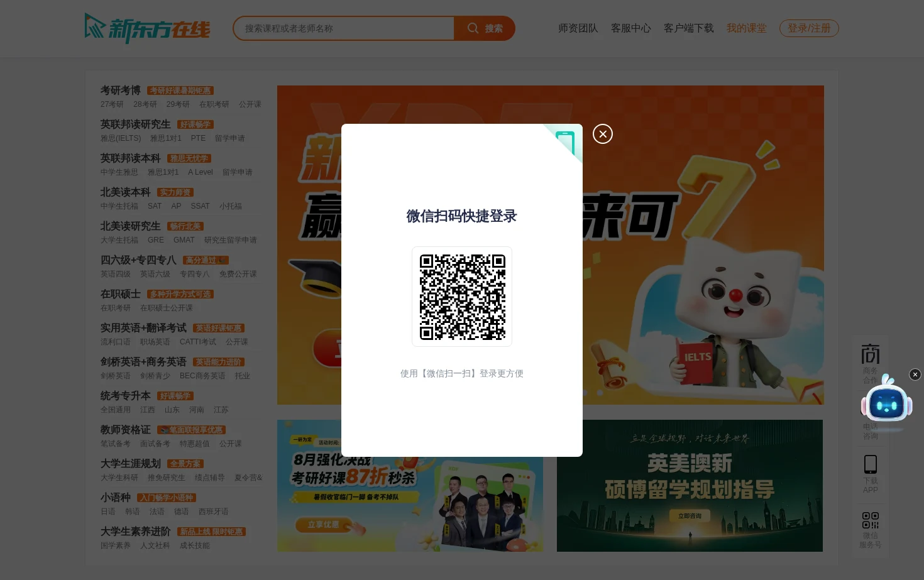Open 客户端下载 in top navigation
The width and height of the screenshot is (924, 580).
[688, 28]
